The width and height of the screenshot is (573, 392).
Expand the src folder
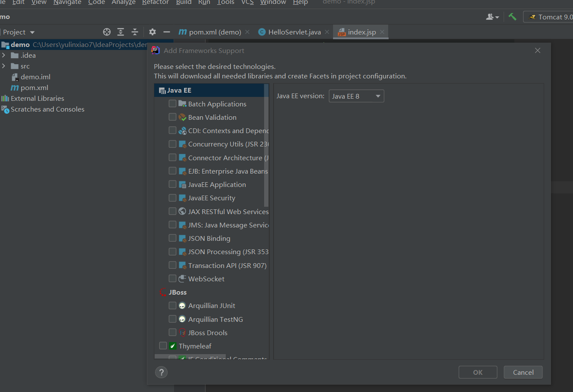pyautogui.click(x=3, y=66)
